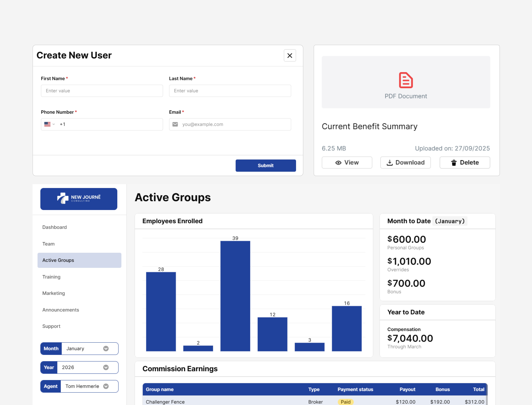
Task: Click the envelope icon in Email field
Action: [175, 124]
